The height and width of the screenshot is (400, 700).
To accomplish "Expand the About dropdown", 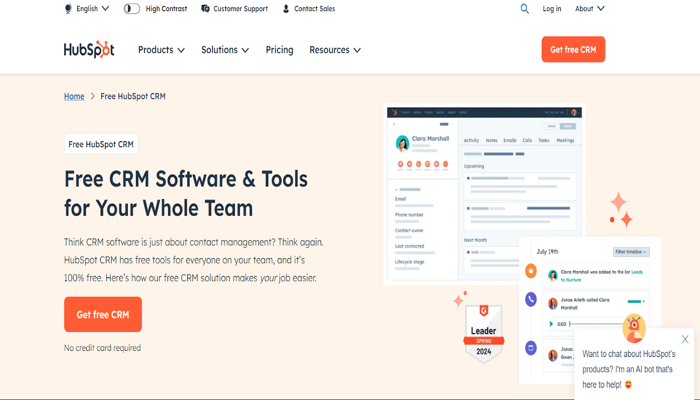I will tap(589, 8).
